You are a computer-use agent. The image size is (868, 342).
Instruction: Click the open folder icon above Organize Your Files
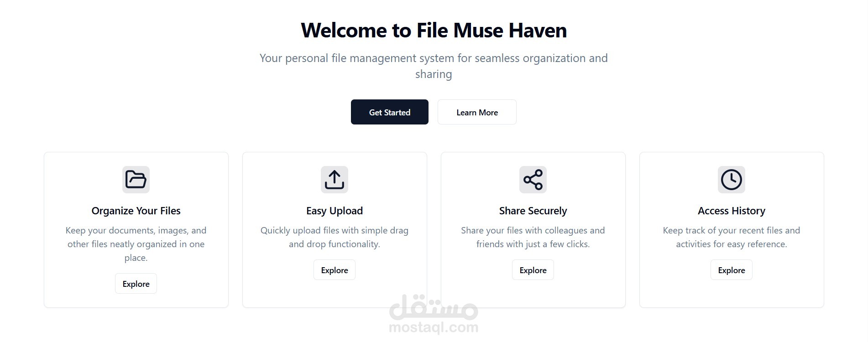(136, 180)
